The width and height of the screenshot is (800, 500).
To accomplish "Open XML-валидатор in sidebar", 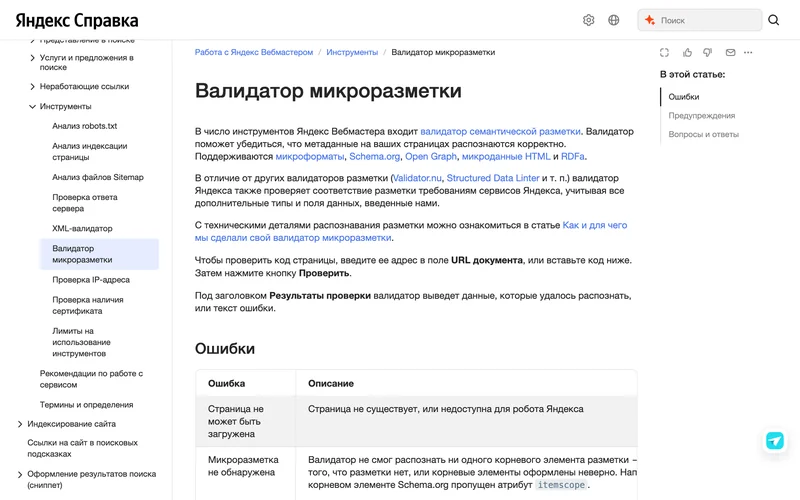I will pos(82,229).
